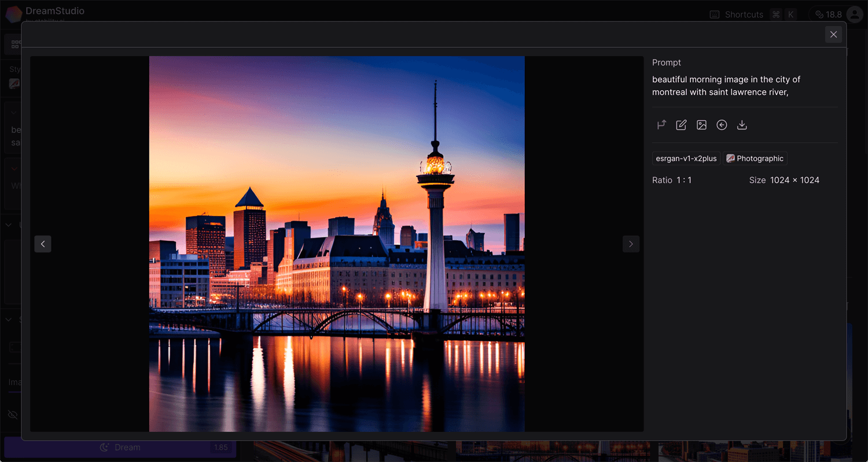868x462 pixels.
Task: Click the generate variations branch icon
Action: [x=661, y=125]
